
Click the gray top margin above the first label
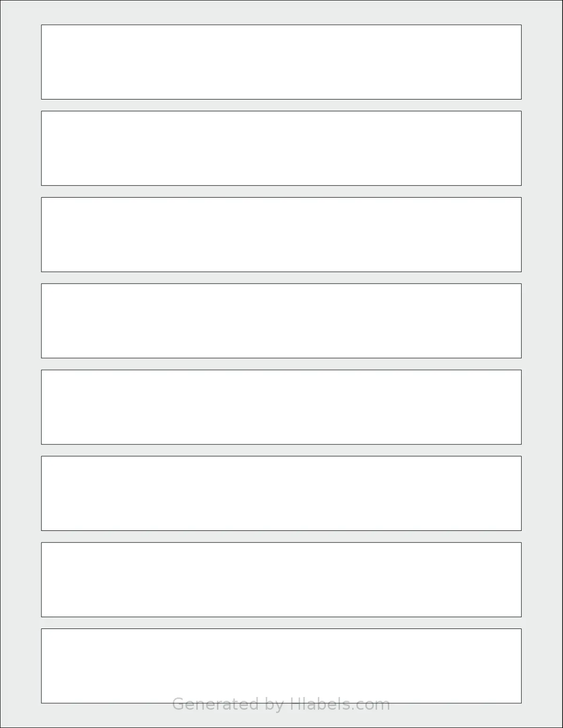click(x=281, y=13)
